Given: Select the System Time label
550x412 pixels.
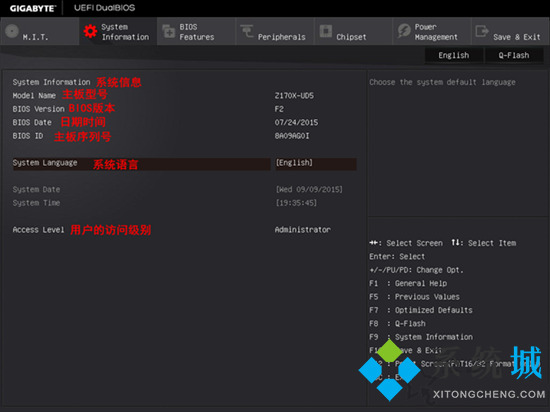Looking at the screenshot, I should [36, 203].
